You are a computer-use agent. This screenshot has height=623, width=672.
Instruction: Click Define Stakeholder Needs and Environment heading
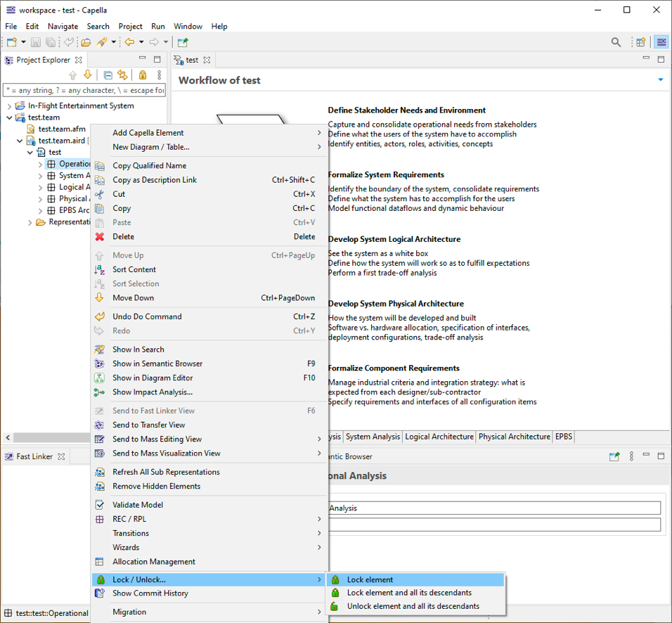(406, 110)
